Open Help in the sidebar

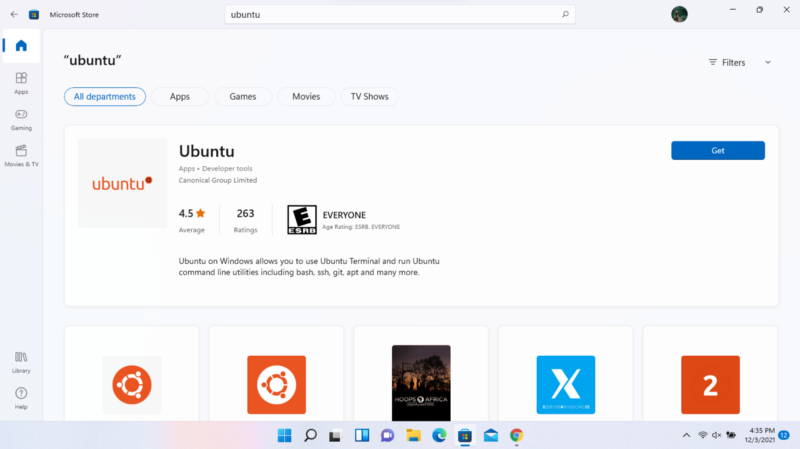(x=21, y=398)
